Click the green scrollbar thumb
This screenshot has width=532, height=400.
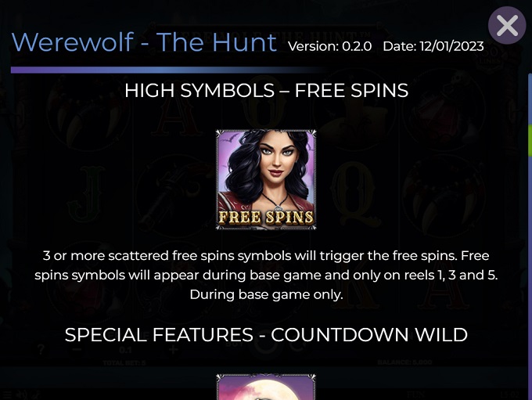(530, 141)
